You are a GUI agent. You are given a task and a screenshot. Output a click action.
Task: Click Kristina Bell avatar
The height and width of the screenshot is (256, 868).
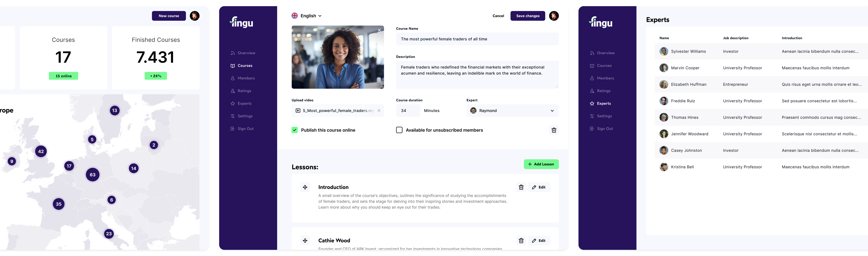tap(664, 167)
